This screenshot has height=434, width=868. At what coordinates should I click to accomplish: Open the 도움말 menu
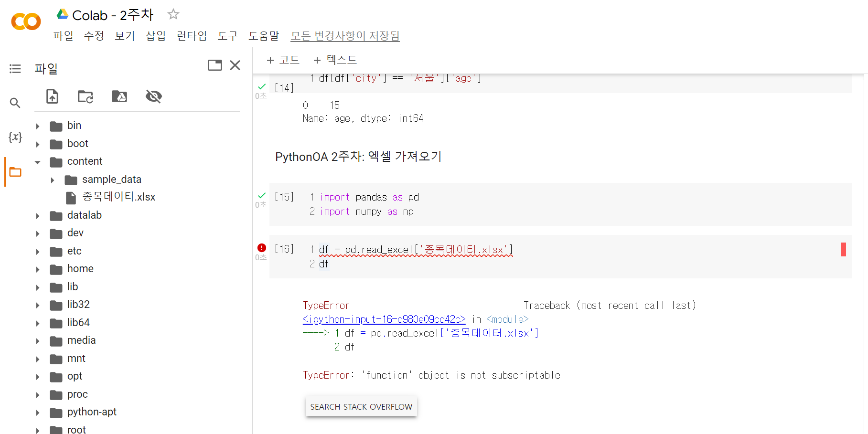(x=264, y=36)
